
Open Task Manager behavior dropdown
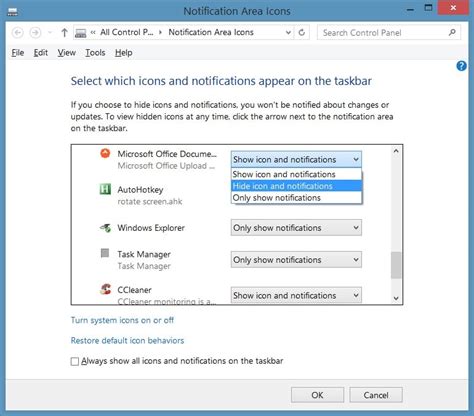click(296, 260)
